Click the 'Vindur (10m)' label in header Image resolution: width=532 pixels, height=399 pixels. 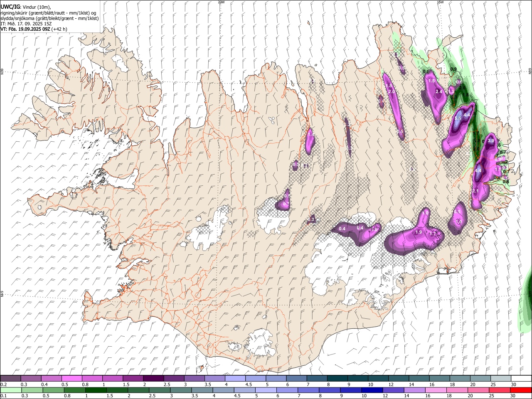(36, 7)
